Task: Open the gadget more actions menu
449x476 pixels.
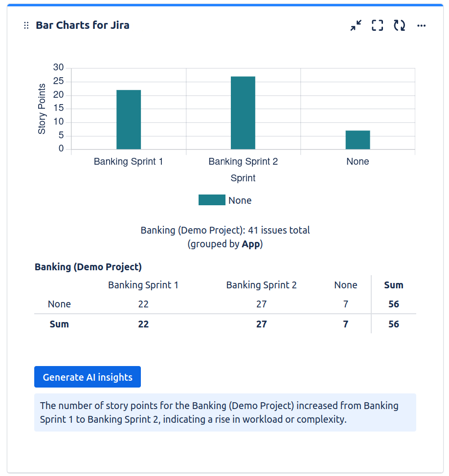Action: [x=421, y=25]
